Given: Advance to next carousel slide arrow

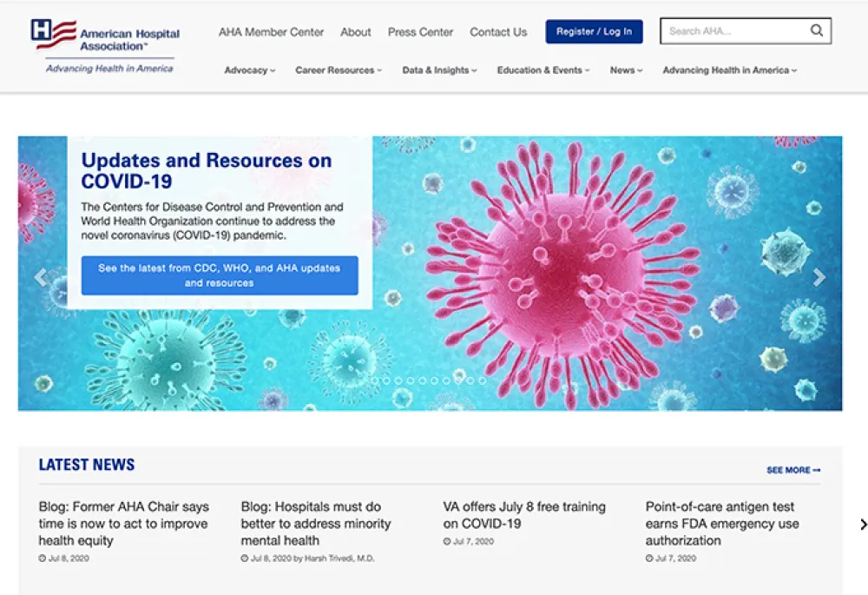Looking at the screenshot, I should pyautogui.click(x=819, y=276).
